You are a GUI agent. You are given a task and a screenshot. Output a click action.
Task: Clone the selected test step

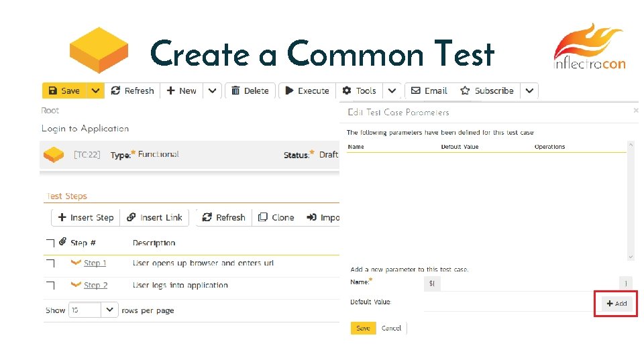276,217
